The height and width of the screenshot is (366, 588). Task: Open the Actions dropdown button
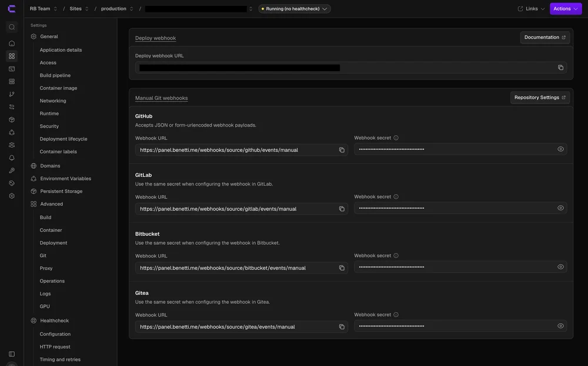(566, 9)
